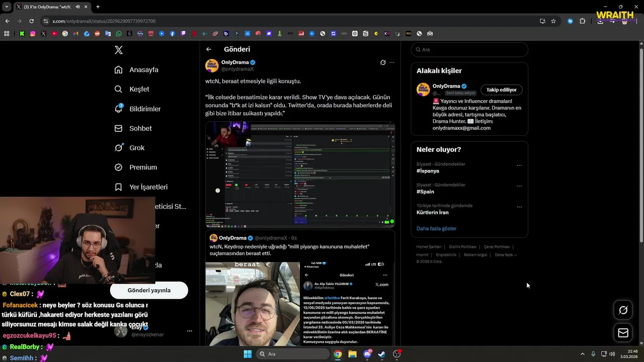This screenshot has width=644, height=362.
Task: Open the WhatsApp bookmark
Action: pos(118,34)
